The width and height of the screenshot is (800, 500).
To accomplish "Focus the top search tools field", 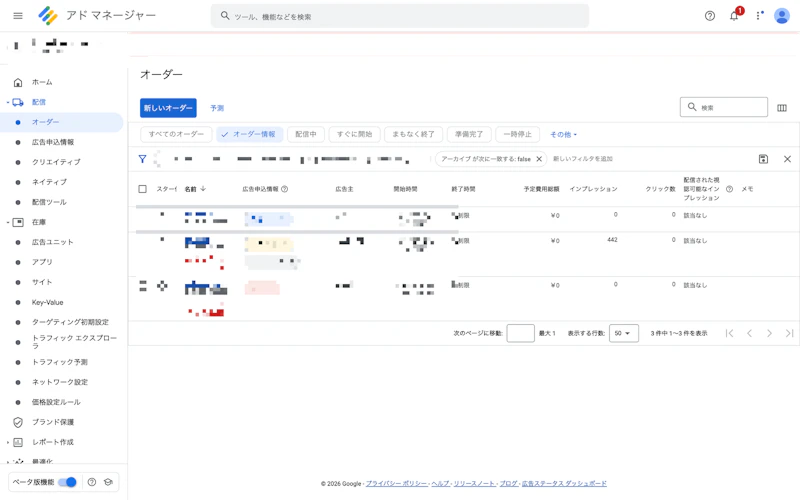I will coord(399,16).
